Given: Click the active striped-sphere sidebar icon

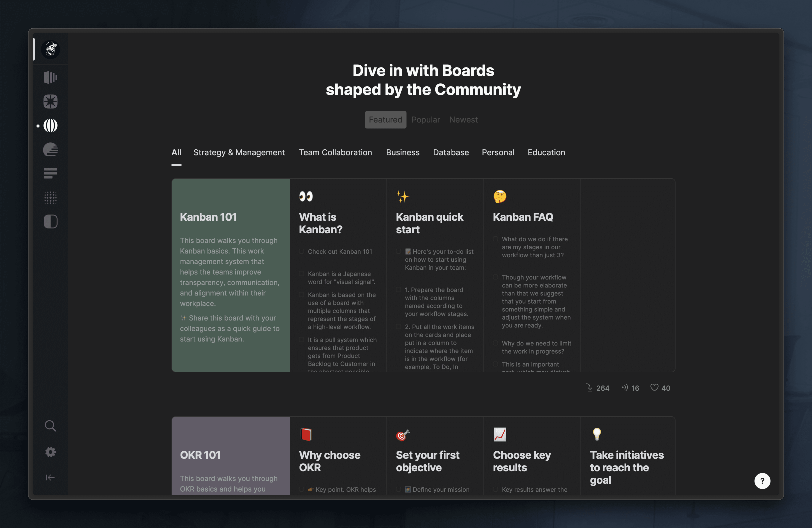Looking at the screenshot, I should click(x=50, y=125).
